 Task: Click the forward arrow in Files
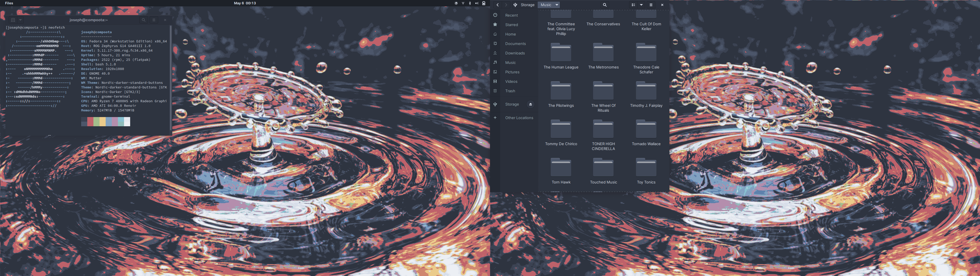(x=506, y=5)
